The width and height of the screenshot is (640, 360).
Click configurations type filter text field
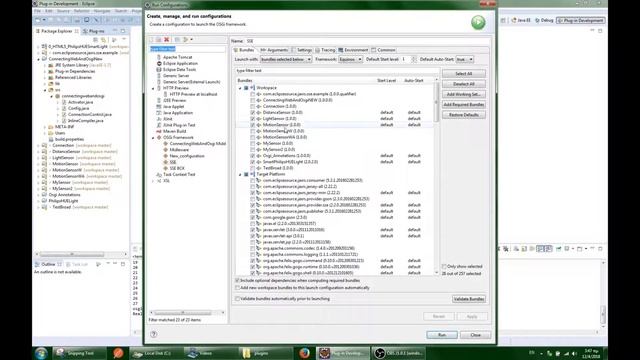click(187, 49)
